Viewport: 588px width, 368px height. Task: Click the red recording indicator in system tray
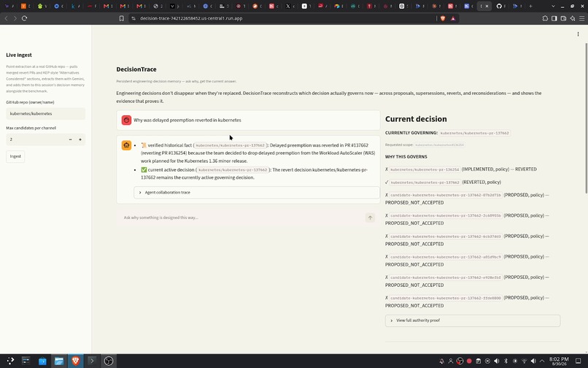click(469, 361)
